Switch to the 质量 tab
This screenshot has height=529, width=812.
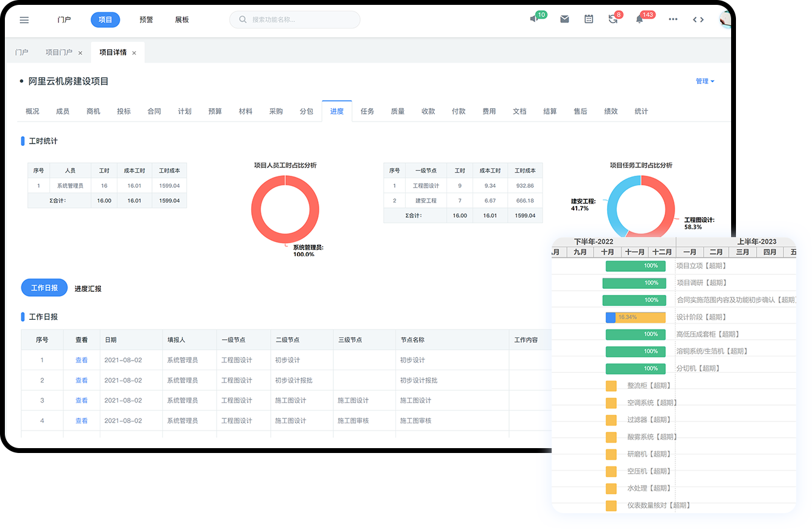click(398, 111)
